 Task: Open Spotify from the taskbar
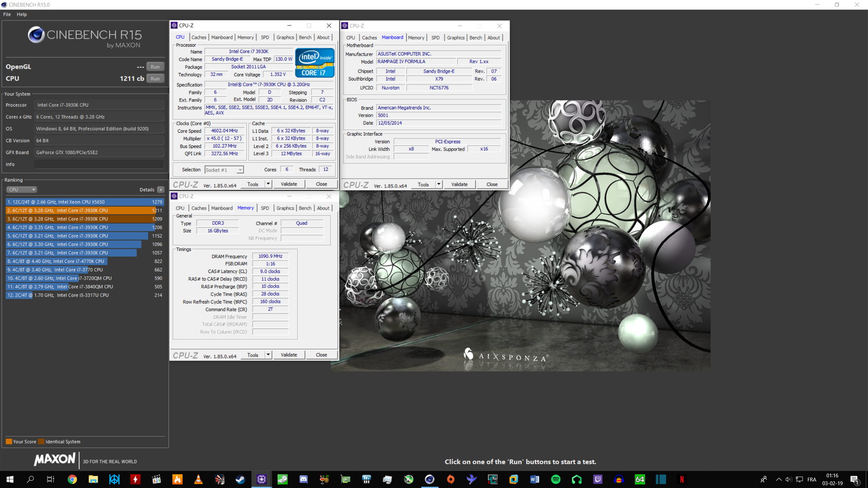click(556, 479)
